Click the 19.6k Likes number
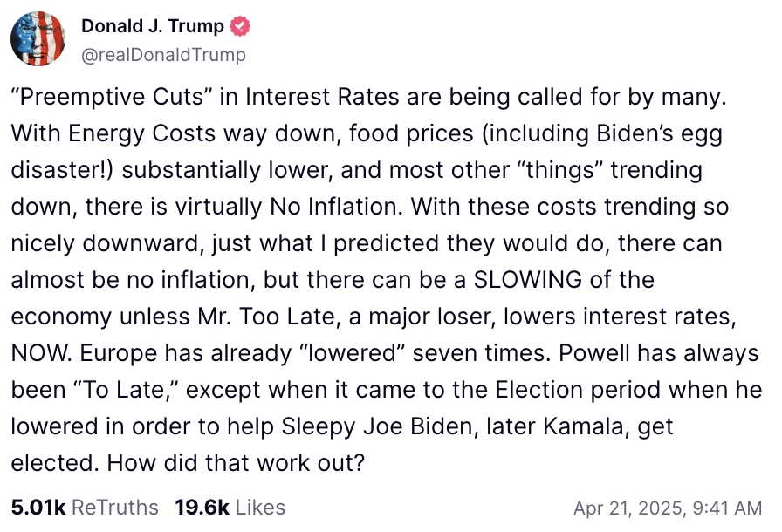 pyautogui.click(x=203, y=507)
